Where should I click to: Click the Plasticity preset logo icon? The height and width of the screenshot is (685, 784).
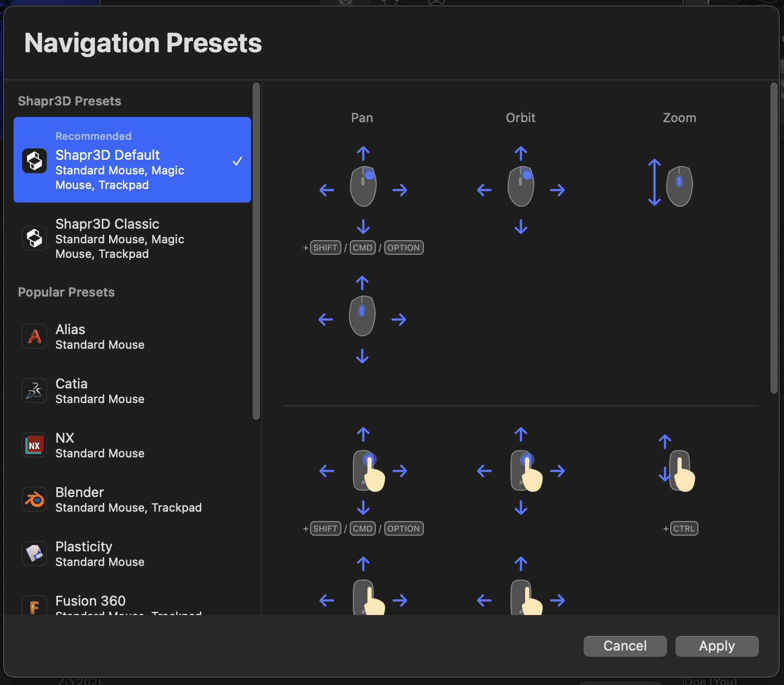[x=34, y=553]
